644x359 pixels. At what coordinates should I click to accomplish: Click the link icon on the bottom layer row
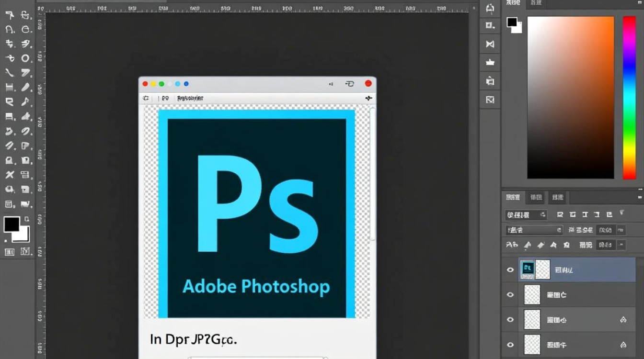point(623,345)
